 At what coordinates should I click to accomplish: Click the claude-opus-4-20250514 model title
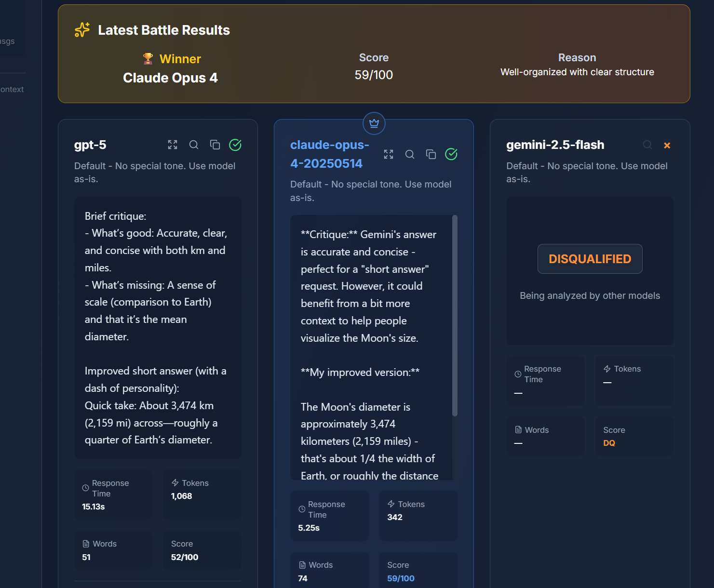point(330,154)
